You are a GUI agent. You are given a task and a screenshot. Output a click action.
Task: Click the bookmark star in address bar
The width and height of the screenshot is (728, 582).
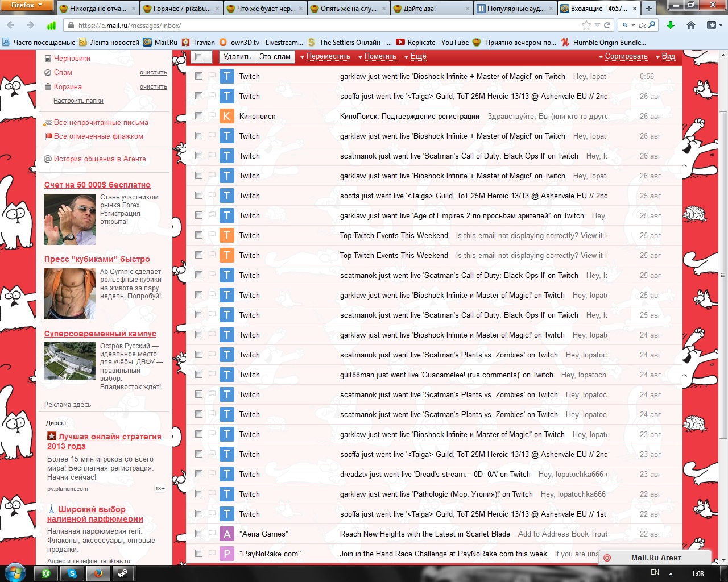[586, 25]
